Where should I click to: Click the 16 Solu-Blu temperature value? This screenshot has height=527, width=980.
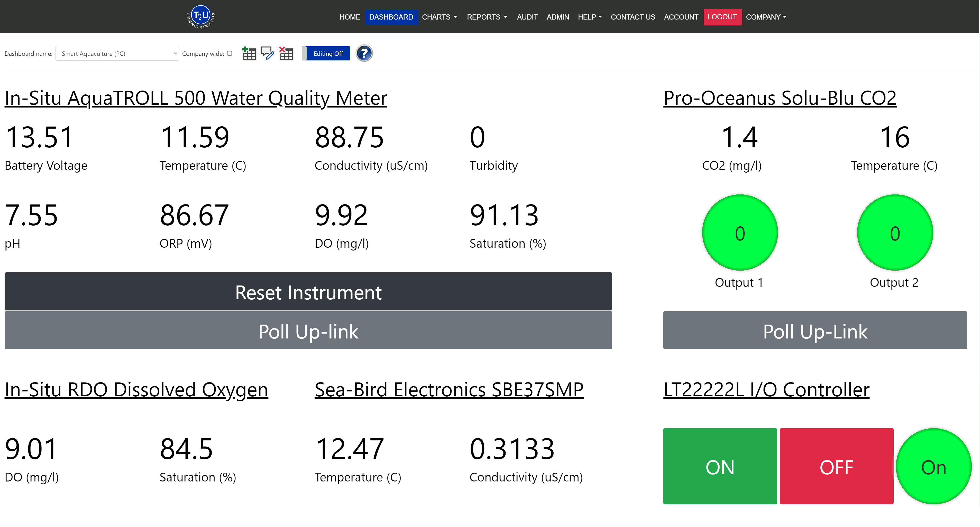pos(895,137)
